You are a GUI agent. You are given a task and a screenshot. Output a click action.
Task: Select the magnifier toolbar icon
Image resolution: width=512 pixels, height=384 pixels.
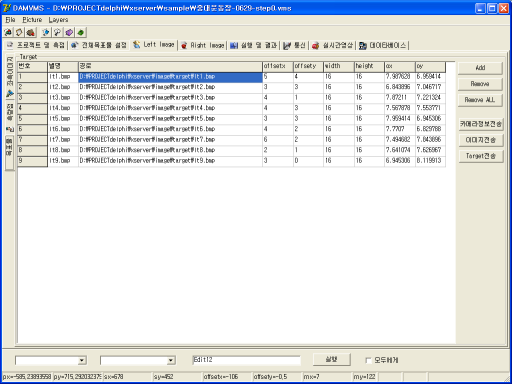[57, 32]
